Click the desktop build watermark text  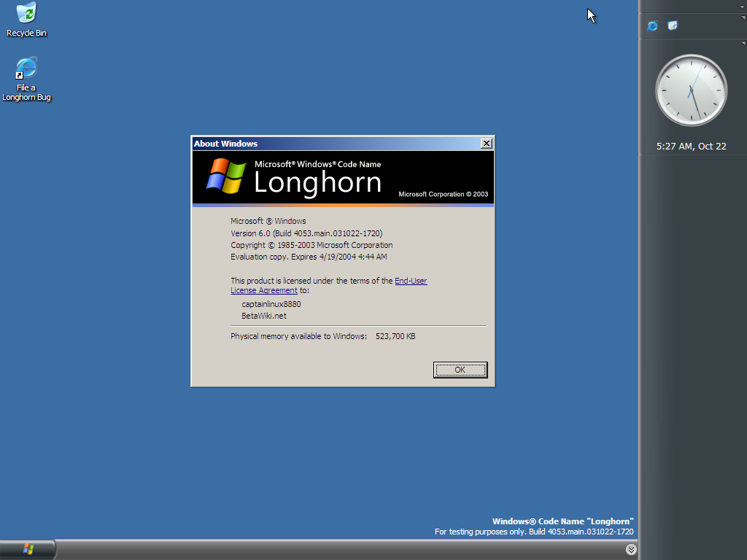coord(534,526)
